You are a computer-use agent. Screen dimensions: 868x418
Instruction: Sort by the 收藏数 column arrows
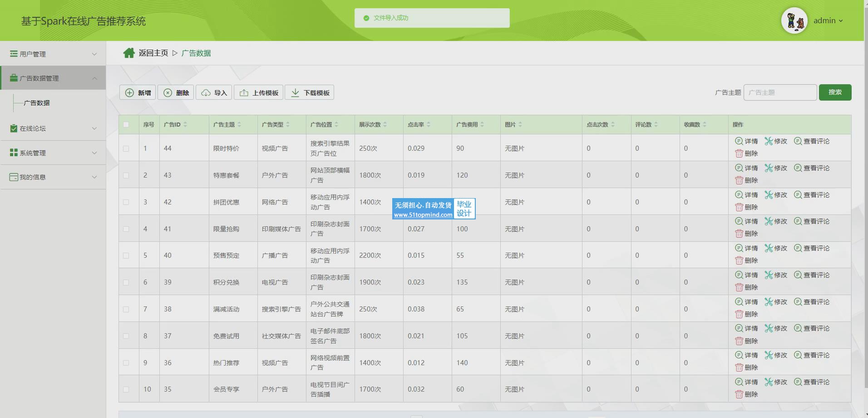click(x=705, y=124)
